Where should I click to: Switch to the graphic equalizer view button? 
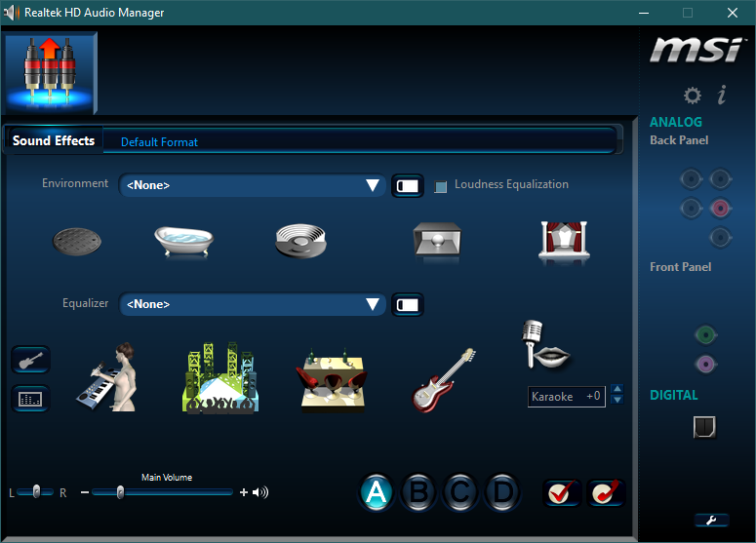[30, 399]
